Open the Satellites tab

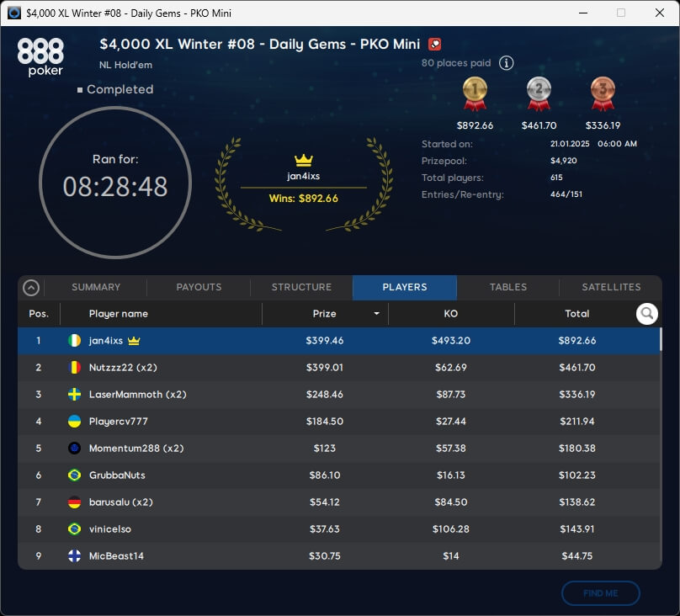tap(611, 287)
